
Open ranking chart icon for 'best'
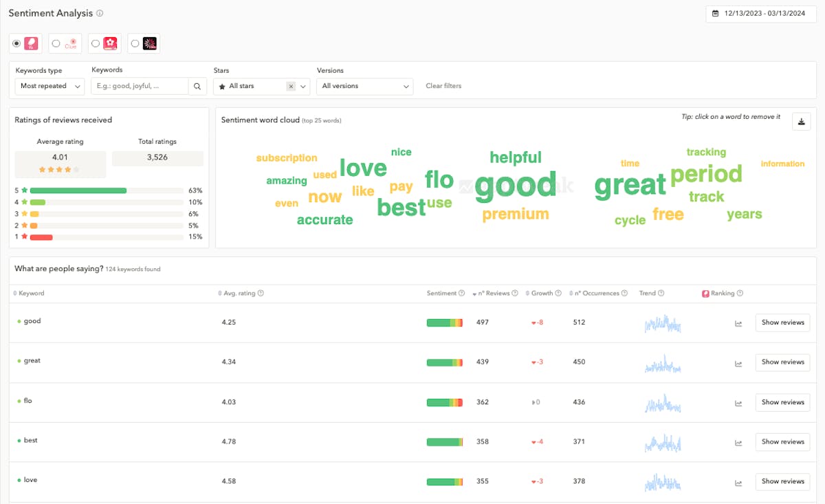click(x=738, y=442)
